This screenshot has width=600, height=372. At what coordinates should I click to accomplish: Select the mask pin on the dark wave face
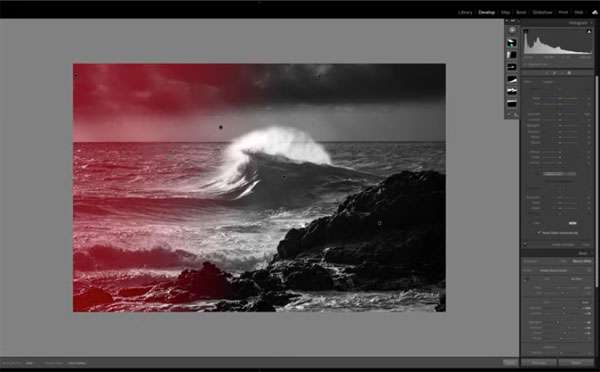284,177
